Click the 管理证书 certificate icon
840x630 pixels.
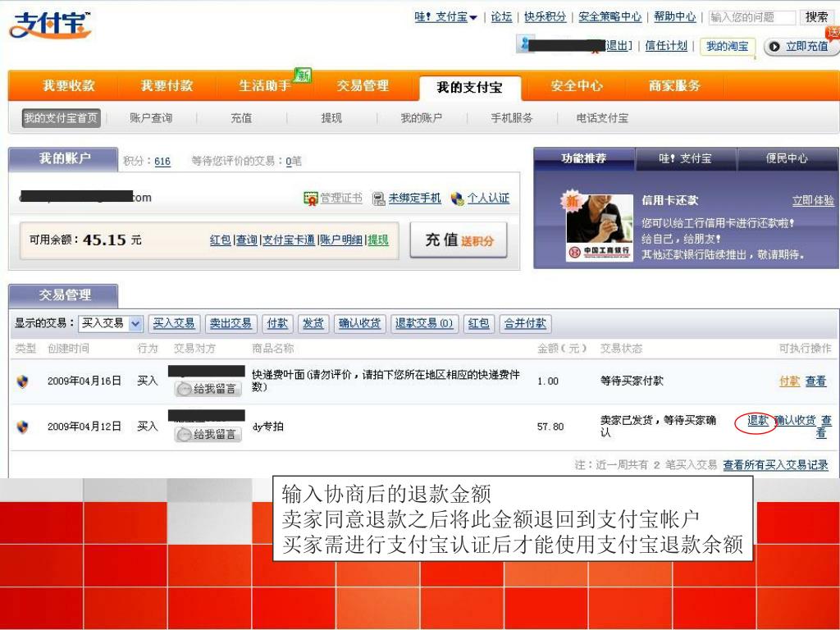click(x=311, y=199)
